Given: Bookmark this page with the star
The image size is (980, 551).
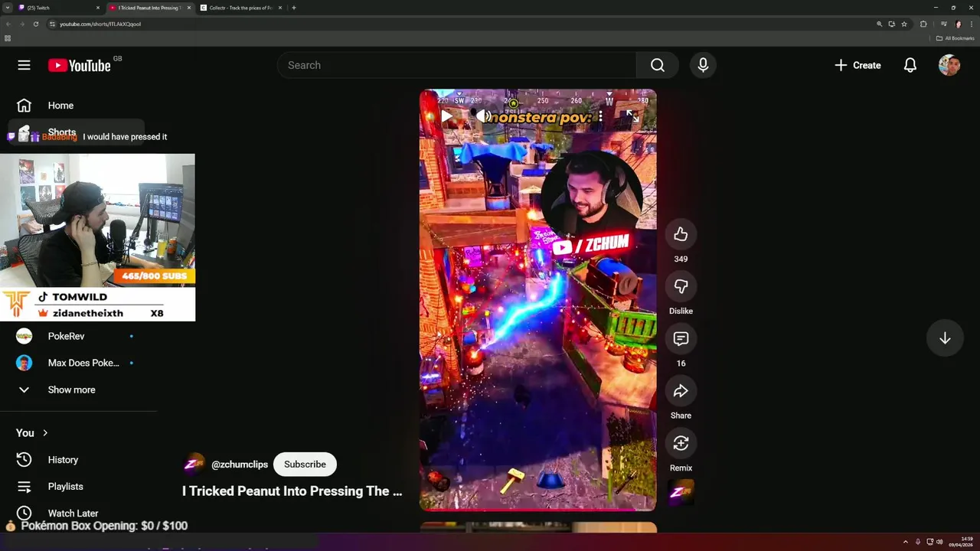Looking at the screenshot, I should click(904, 24).
